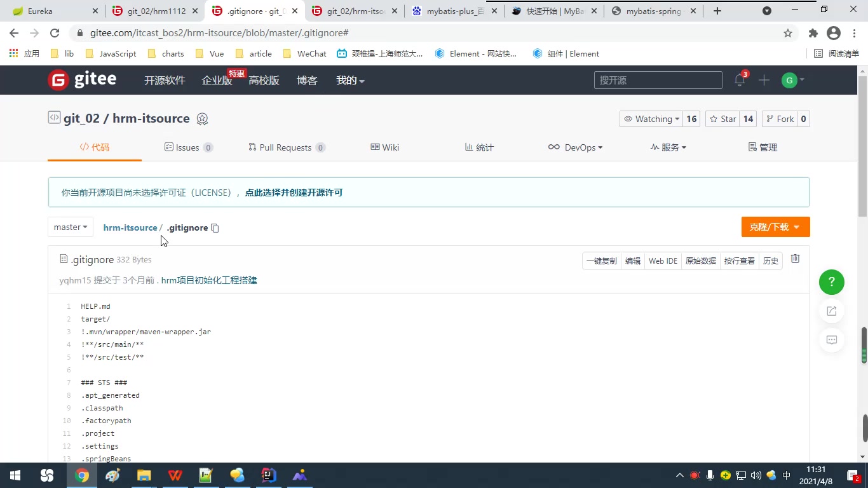
Task: Open Issues tab
Action: [x=189, y=147]
